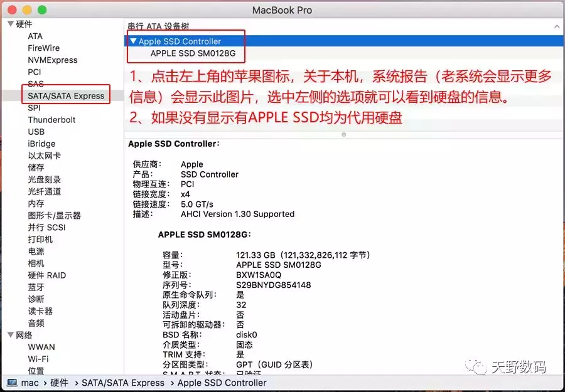Viewport: 565px width, 392px height.
Task: Click the 链接宽度 value x4
Action: tap(185, 194)
